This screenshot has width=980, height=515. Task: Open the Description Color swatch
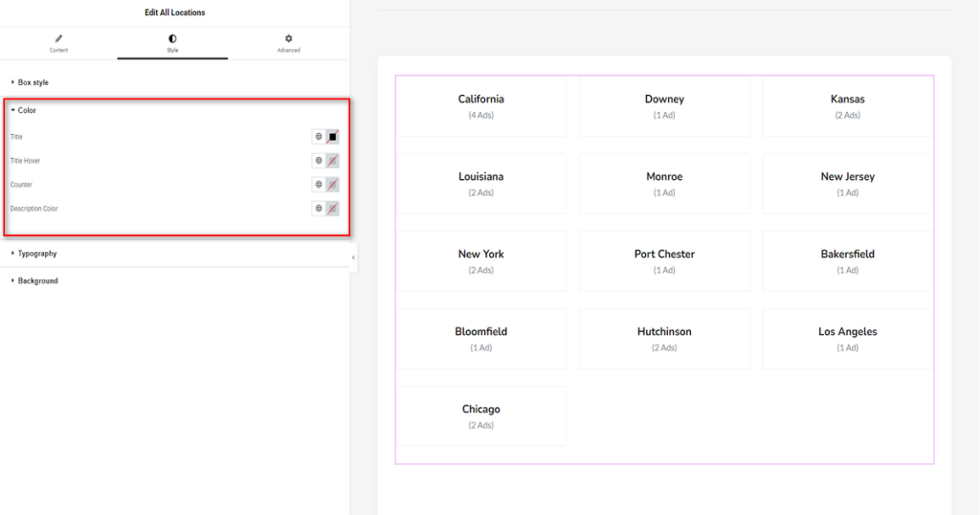[332, 208]
